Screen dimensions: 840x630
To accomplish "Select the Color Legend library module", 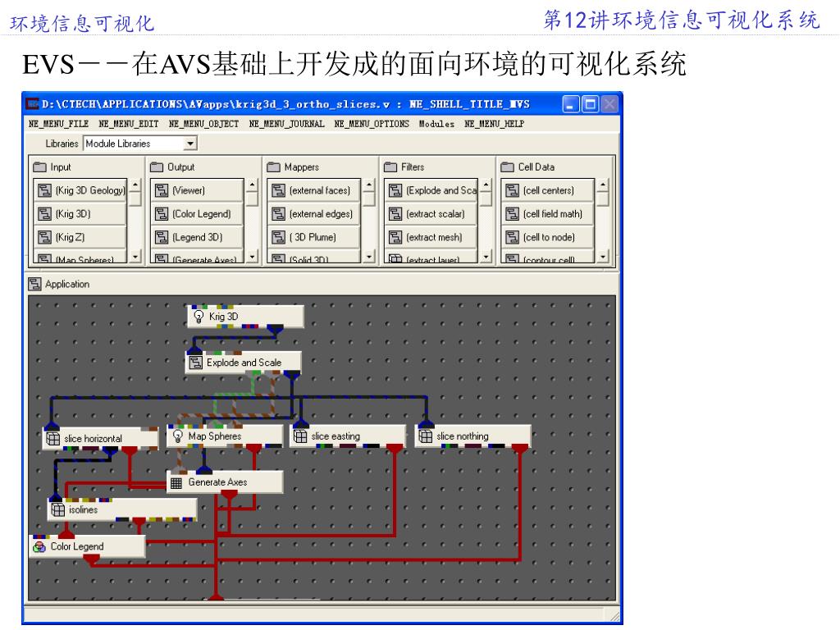I will pyautogui.click(x=197, y=214).
